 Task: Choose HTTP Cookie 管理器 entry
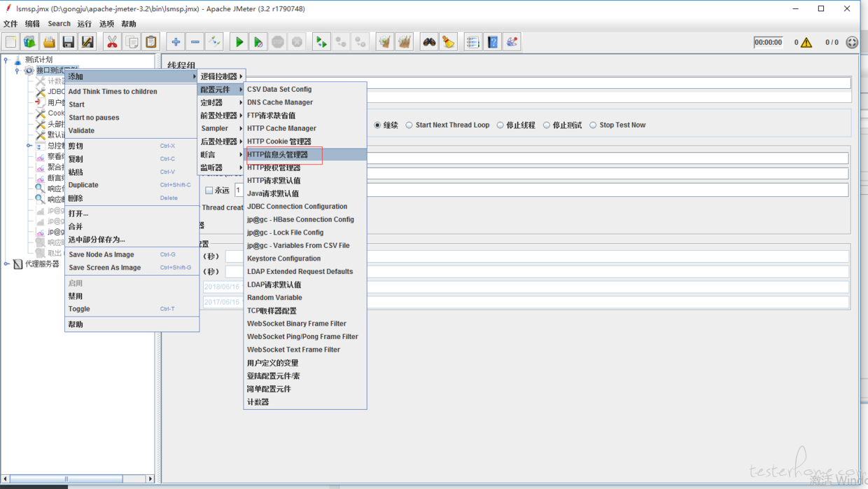[x=305, y=142]
